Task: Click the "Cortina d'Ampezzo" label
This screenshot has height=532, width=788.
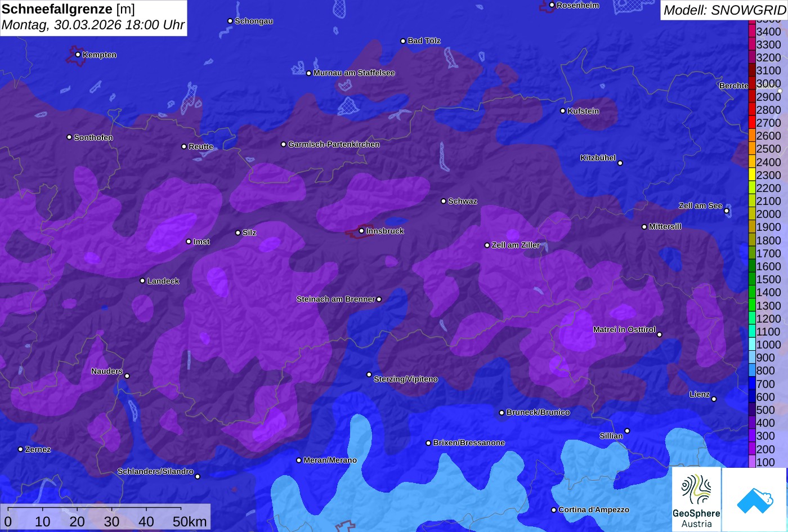Action: coord(594,510)
